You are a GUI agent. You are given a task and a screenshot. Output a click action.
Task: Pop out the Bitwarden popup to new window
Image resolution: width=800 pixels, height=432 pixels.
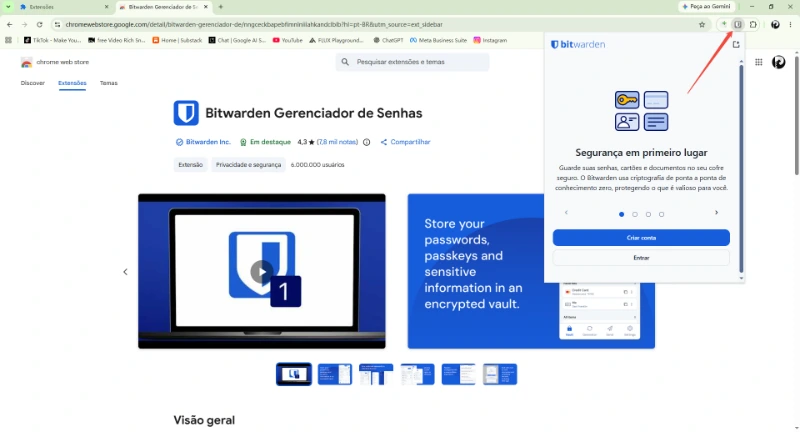pyautogui.click(x=736, y=44)
